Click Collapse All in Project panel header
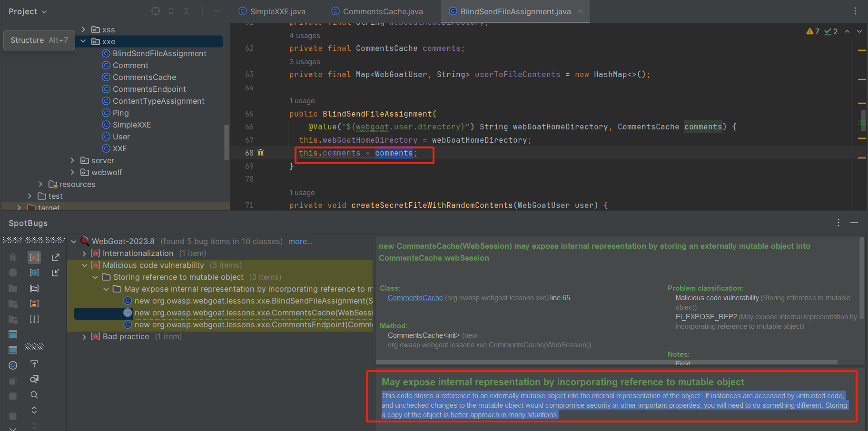 point(187,11)
